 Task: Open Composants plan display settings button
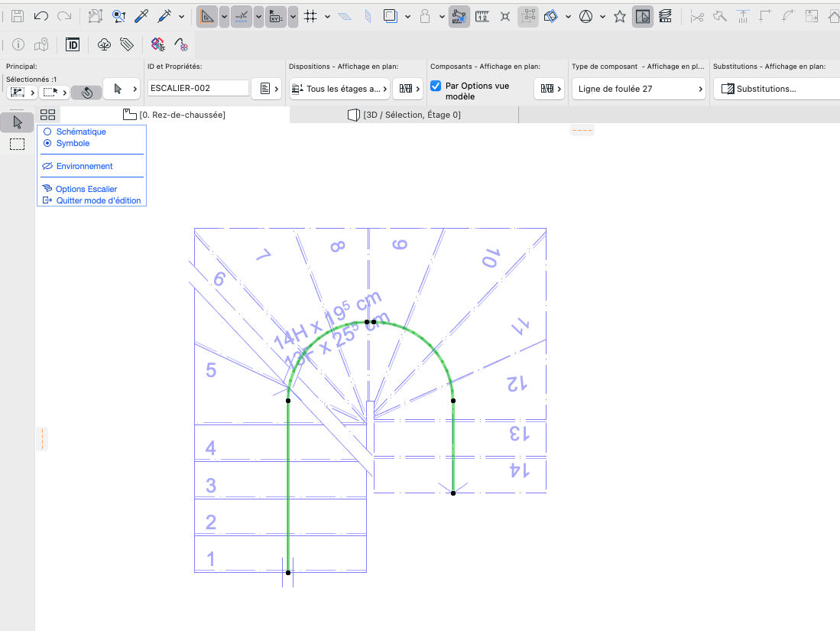pyautogui.click(x=549, y=89)
